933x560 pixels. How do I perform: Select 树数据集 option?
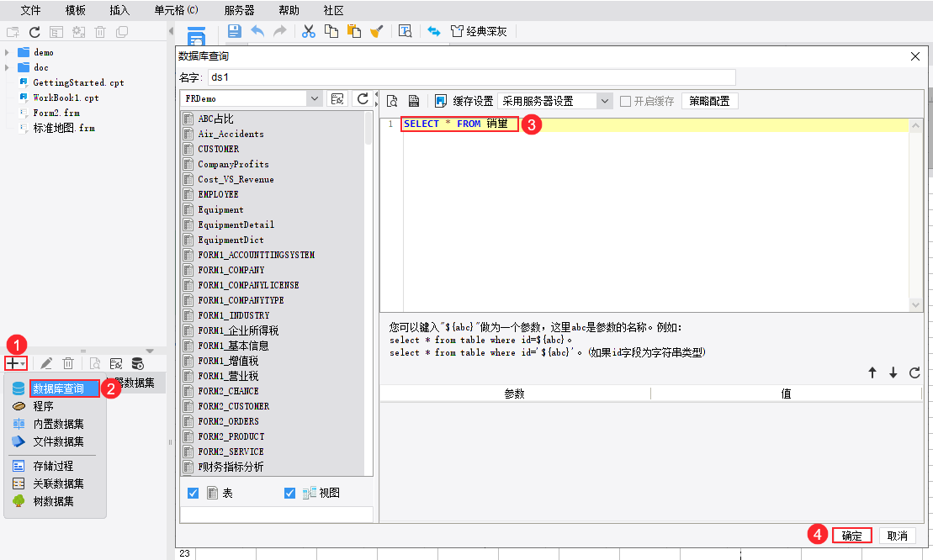coord(54,502)
